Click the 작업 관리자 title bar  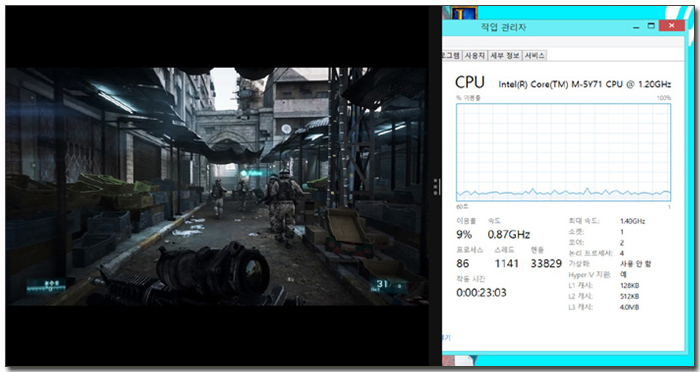(x=536, y=27)
